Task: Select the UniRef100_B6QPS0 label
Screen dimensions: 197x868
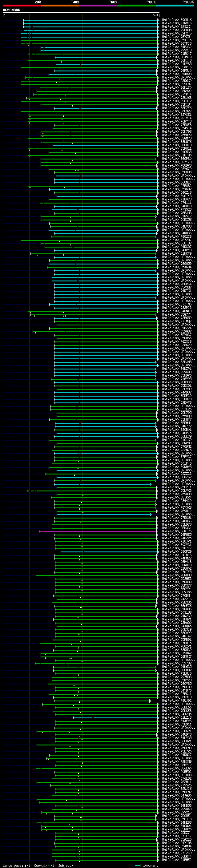Action: 176,159
